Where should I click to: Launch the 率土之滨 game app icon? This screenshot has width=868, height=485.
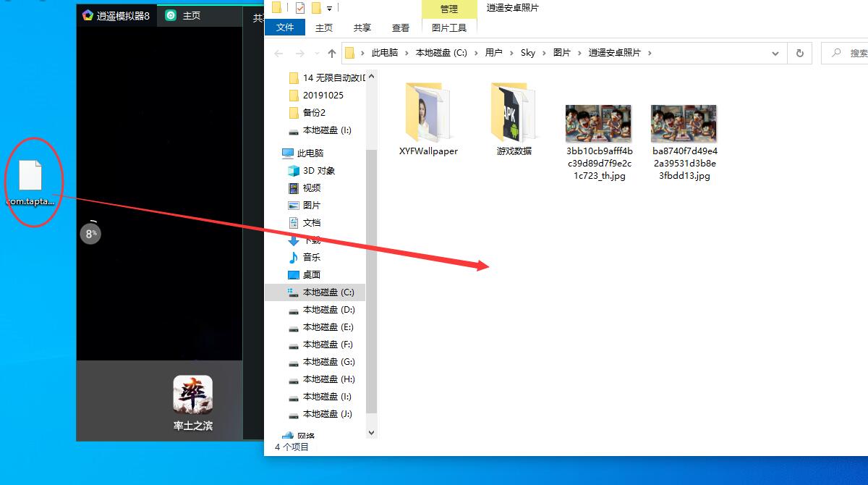(x=192, y=395)
